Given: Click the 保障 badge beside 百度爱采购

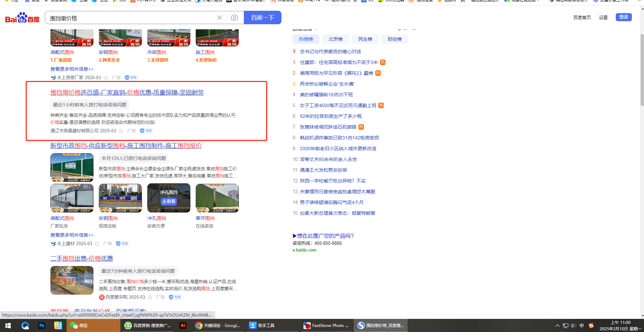Looking at the screenshot, I should [175, 297].
